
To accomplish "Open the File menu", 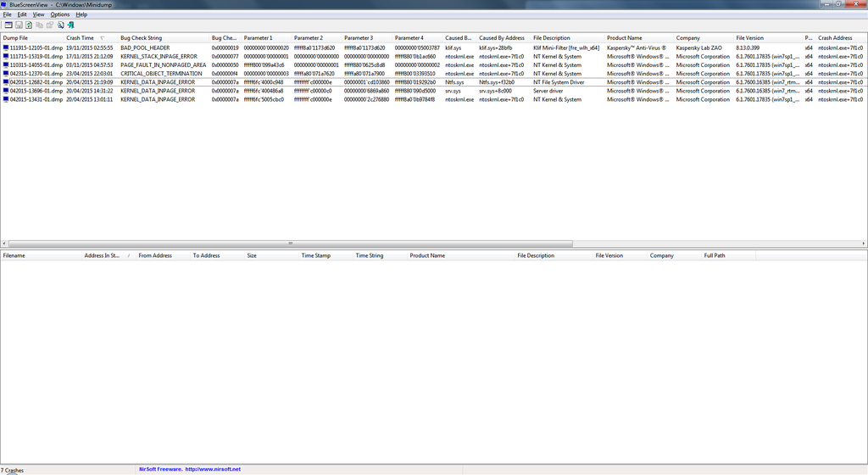I will (x=7, y=14).
